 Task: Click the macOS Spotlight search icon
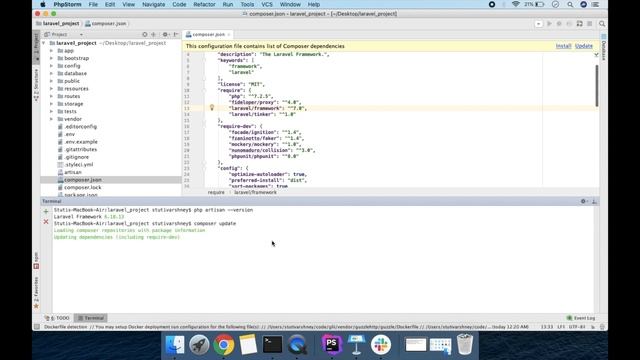tap(570, 4)
